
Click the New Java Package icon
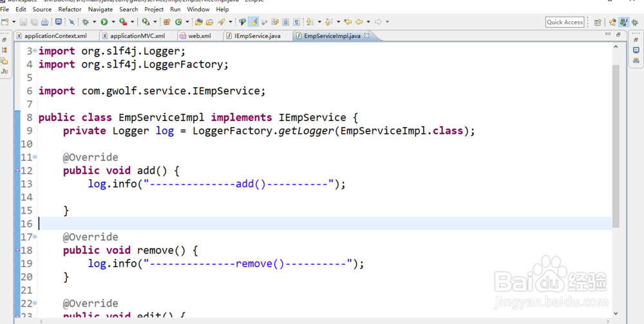(x=167, y=22)
